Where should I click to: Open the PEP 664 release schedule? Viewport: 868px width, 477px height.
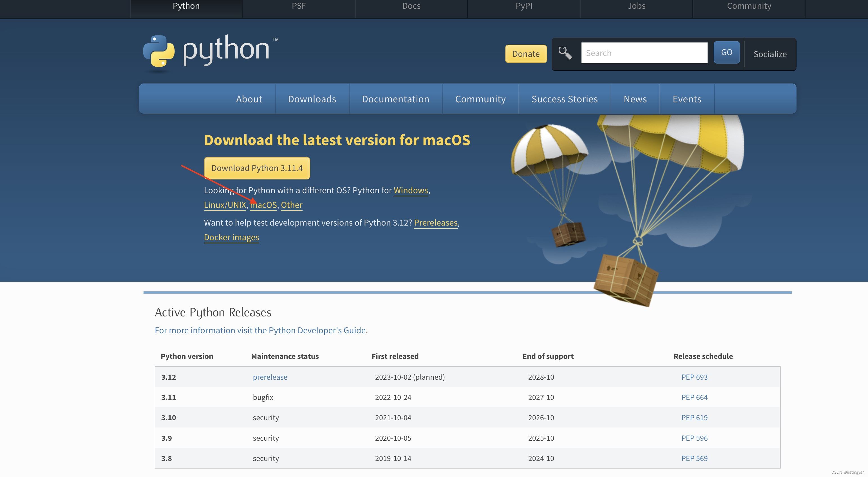point(694,397)
